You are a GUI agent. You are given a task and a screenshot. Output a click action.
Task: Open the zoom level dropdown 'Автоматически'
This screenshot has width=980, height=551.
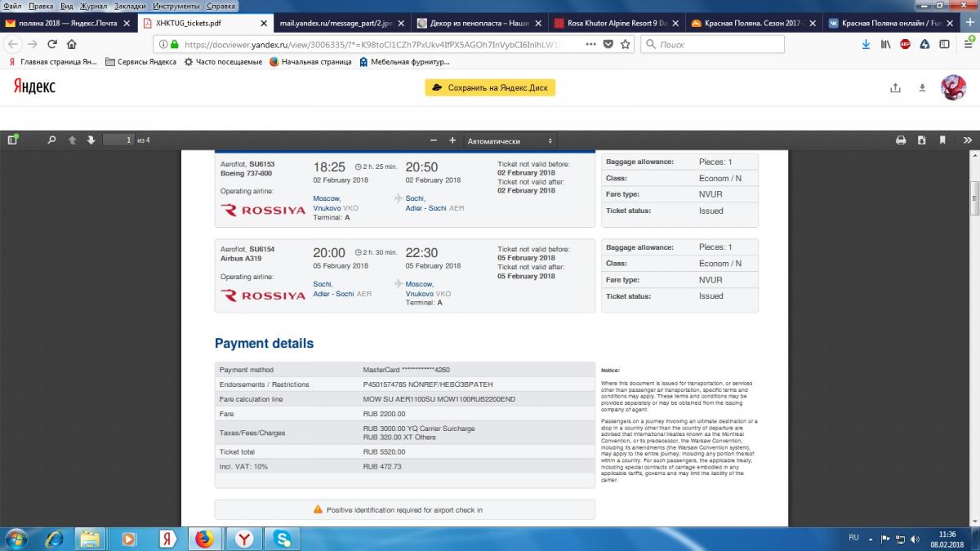pos(510,140)
